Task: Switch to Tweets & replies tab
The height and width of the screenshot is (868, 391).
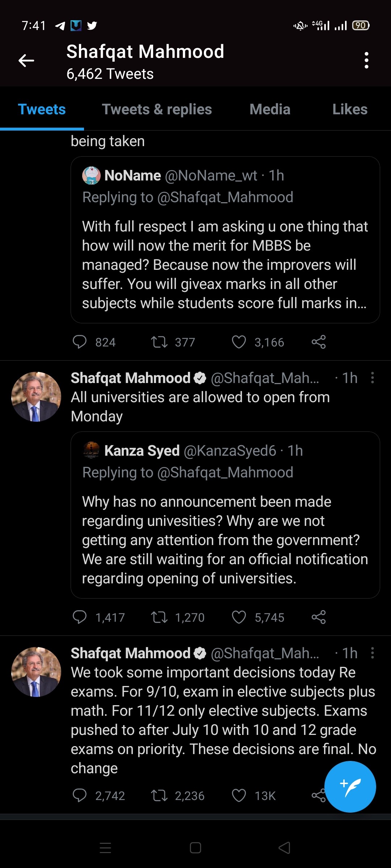Action: tap(157, 109)
